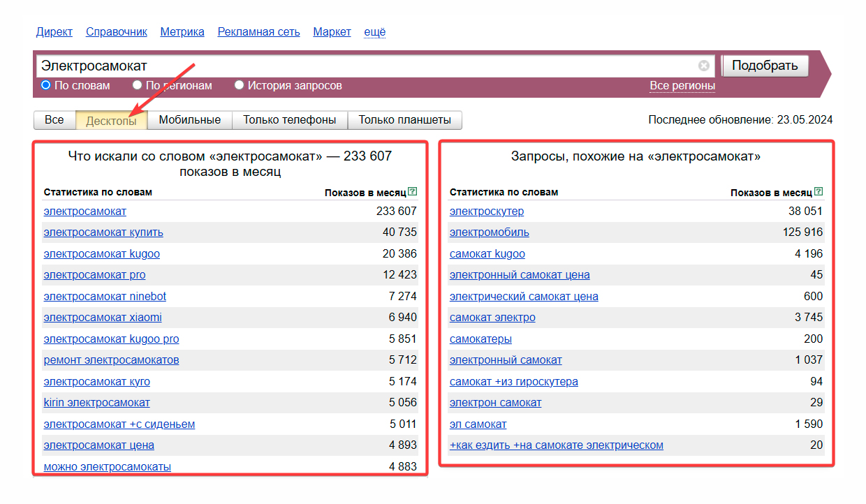Open the 'электросамокат kugoo' query link

pos(102,254)
